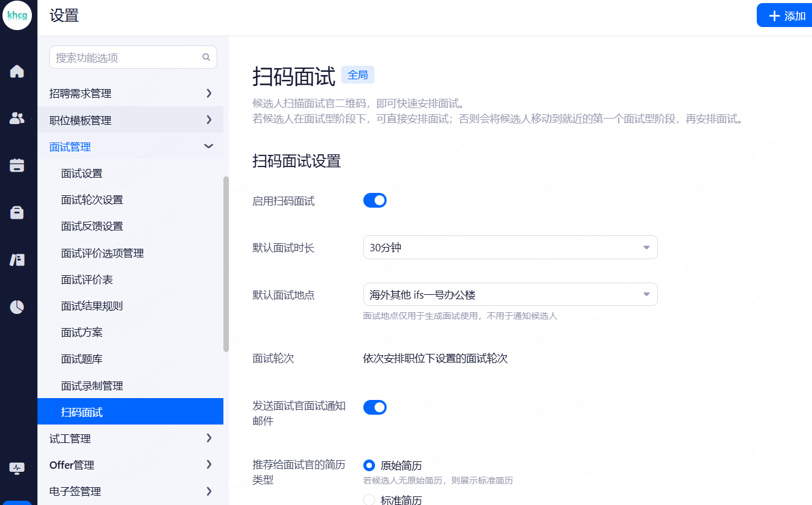Image resolution: width=812 pixels, height=505 pixels.
Task: Toggle 发送面试官面试通知邮件 switch off
Action: point(374,407)
